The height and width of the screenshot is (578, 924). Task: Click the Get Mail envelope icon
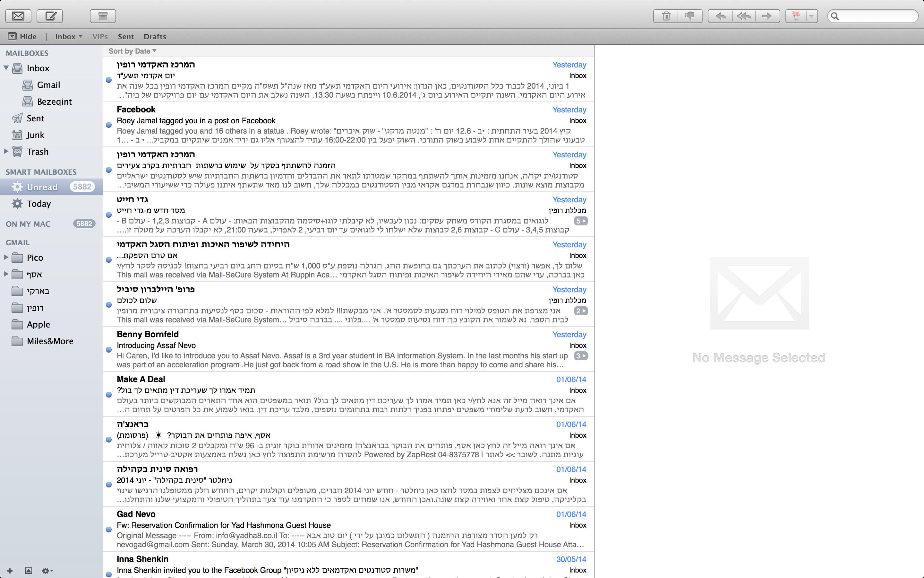pyautogui.click(x=18, y=16)
